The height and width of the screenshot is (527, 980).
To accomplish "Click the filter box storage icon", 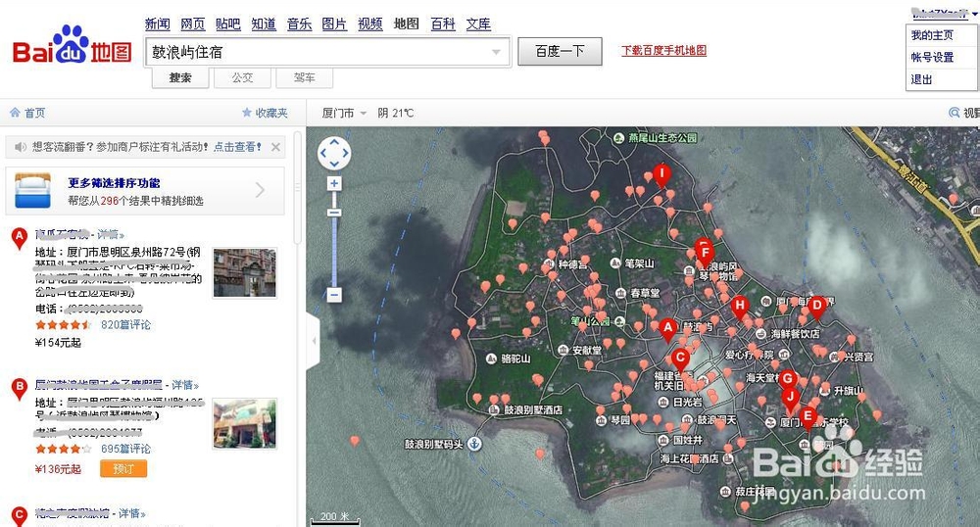I will click(32, 190).
